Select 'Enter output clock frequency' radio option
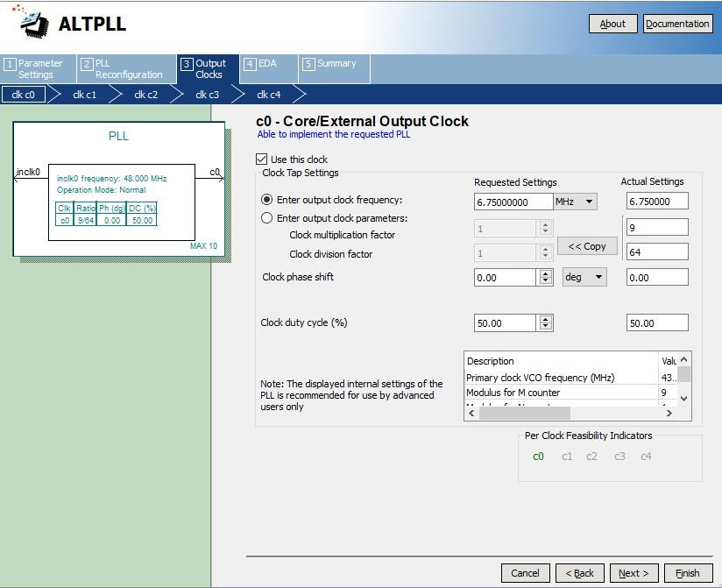Image resolution: width=722 pixels, height=588 pixels. point(267,200)
